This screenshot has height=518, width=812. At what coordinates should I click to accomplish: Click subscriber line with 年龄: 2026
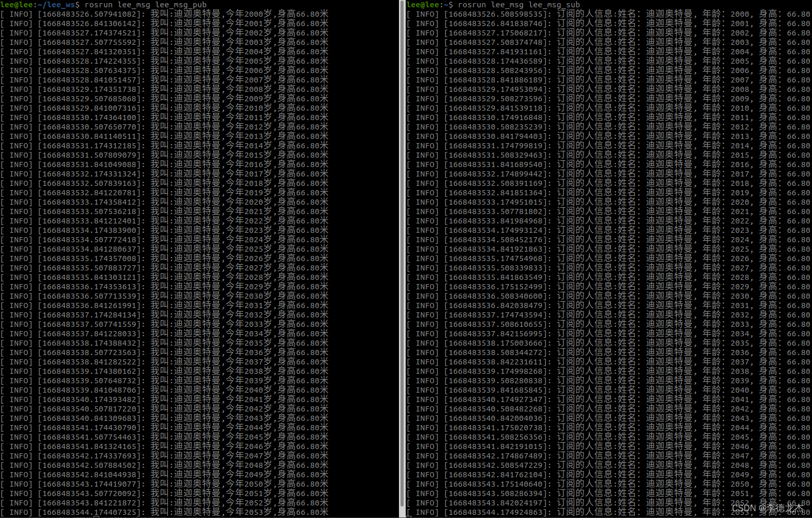coord(609,258)
